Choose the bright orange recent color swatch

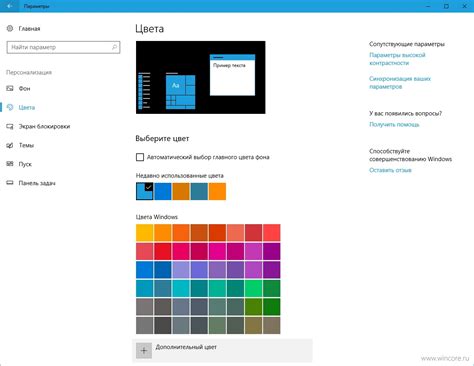[x=217, y=191]
